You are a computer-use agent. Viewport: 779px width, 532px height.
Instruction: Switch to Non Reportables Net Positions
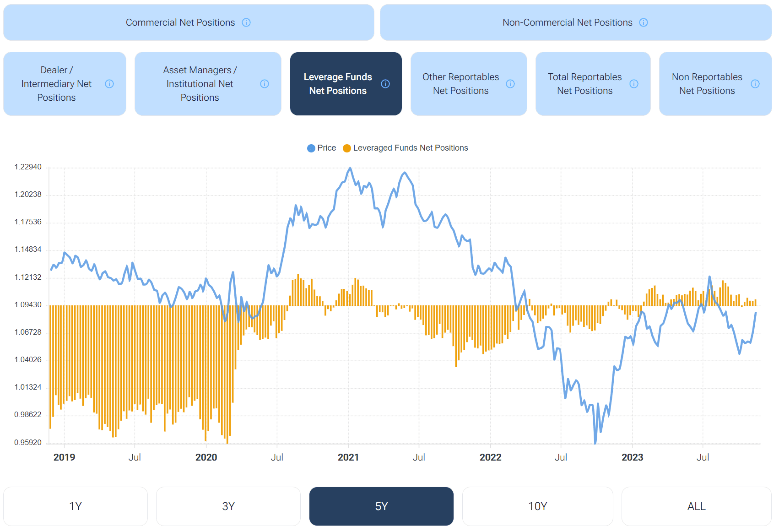[x=715, y=84]
